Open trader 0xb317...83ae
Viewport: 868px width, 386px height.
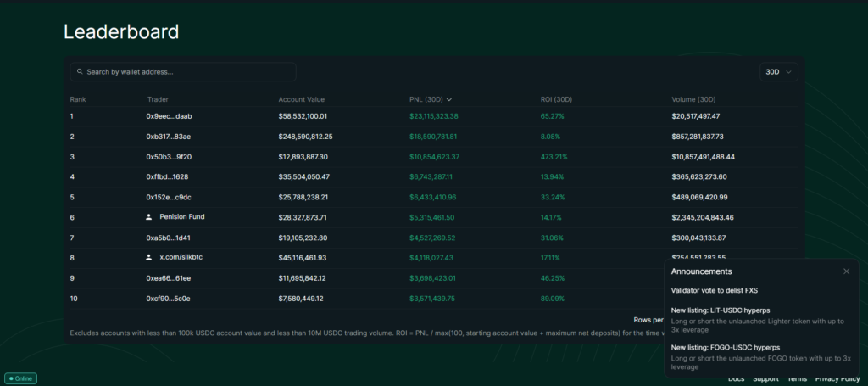168,137
